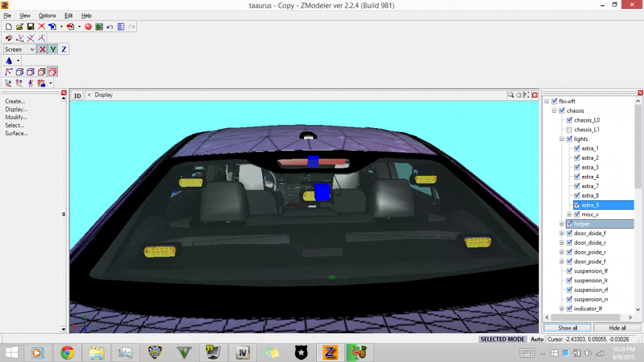Image resolution: width=644 pixels, height=362 pixels.
Task: Click the snap-to-grid icon
Action: [x=41, y=38]
